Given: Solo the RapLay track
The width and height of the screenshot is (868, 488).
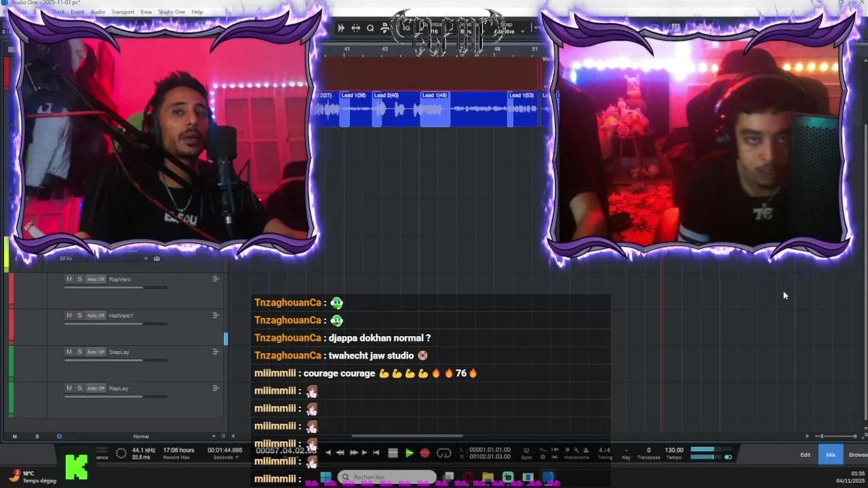Looking at the screenshot, I should point(79,388).
